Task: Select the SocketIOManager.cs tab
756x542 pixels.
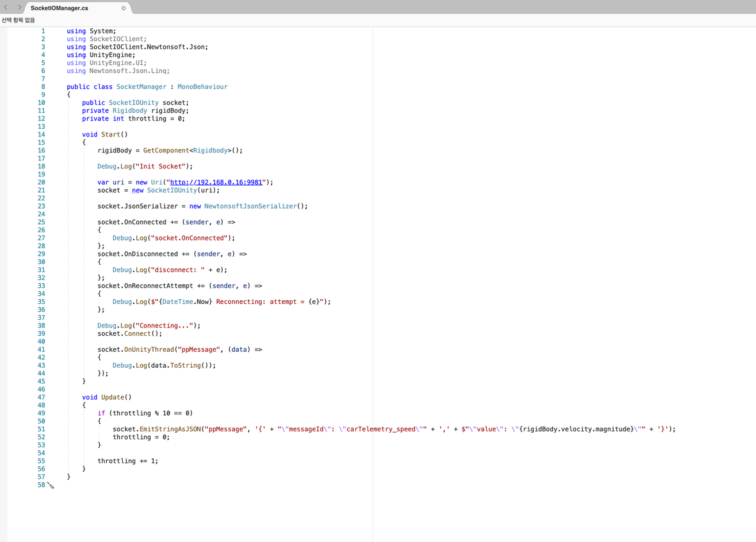Action: pyautogui.click(x=77, y=8)
